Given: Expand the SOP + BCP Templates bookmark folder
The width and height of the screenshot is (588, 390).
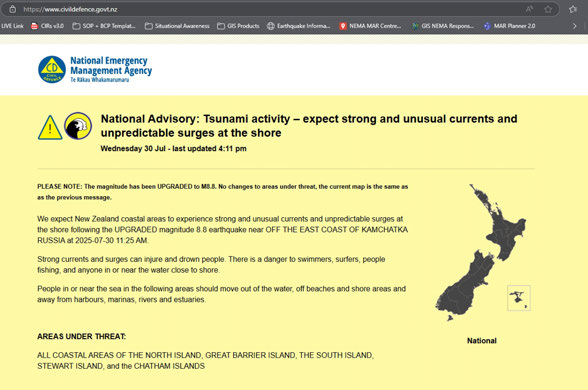Looking at the screenshot, I should click(104, 26).
